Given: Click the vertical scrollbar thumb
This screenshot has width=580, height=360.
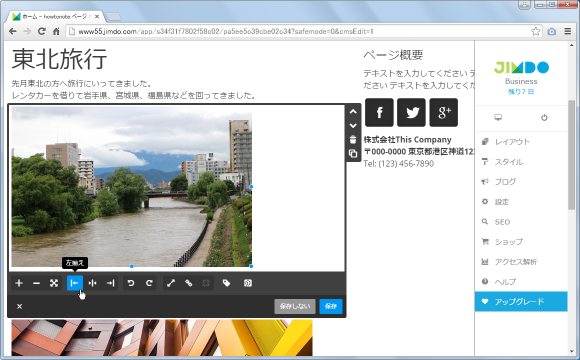Looking at the screenshot, I should [x=571, y=155].
